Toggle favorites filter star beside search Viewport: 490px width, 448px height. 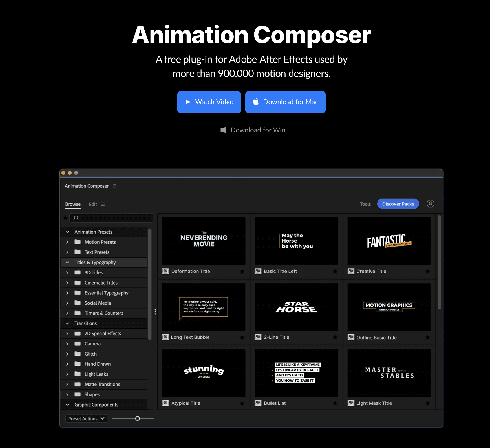pyautogui.click(x=65, y=218)
